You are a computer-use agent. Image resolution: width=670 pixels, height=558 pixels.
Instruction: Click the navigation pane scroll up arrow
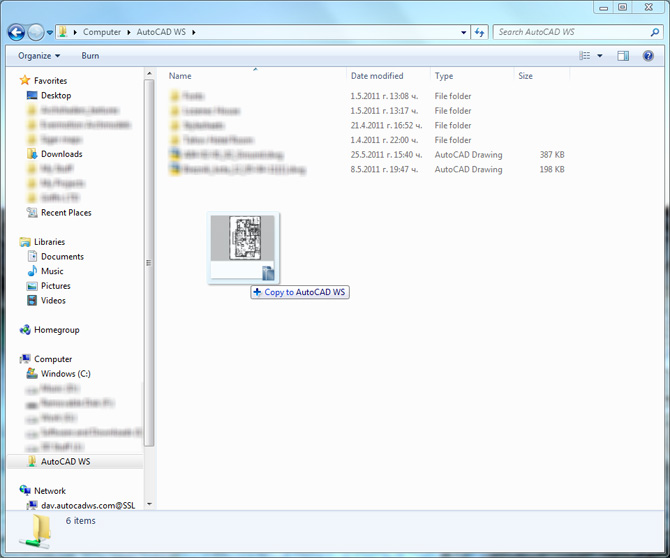click(x=150, y=74)
